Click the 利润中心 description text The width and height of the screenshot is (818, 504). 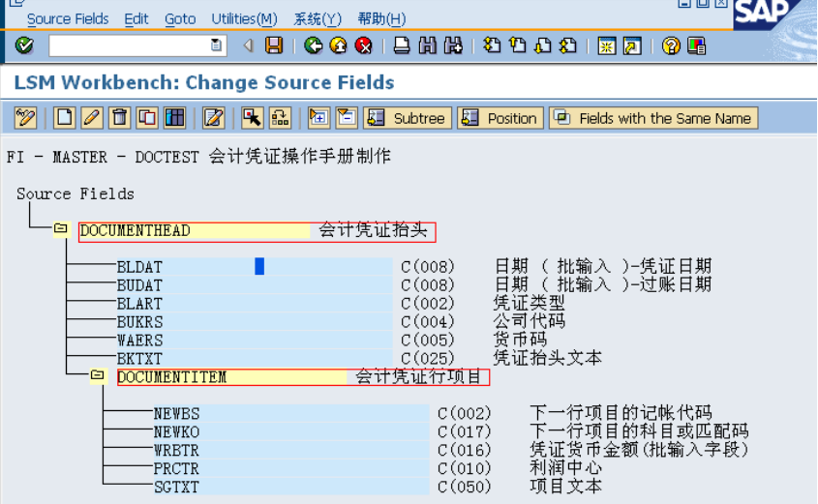565,467
